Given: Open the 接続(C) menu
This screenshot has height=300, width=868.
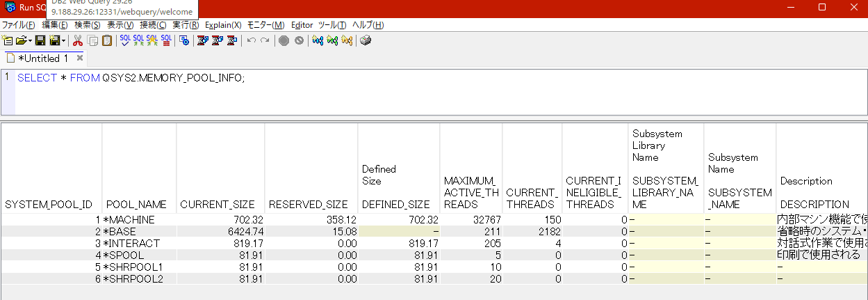Looking at the screenshot, I should pyautogui.click(x=153, y=25).
